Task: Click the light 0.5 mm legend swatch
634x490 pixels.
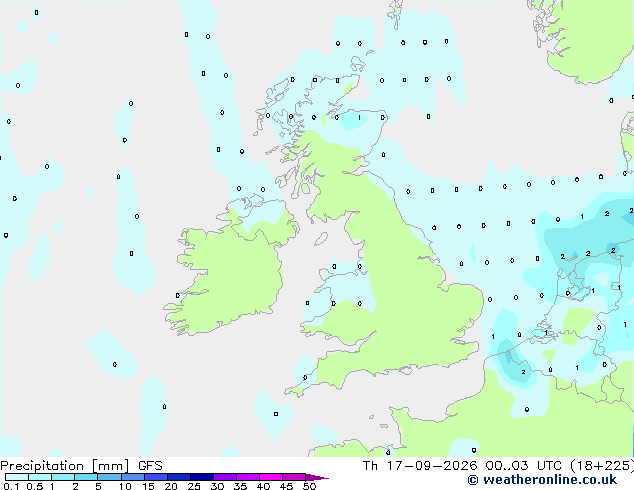Action: click(40, 477)
